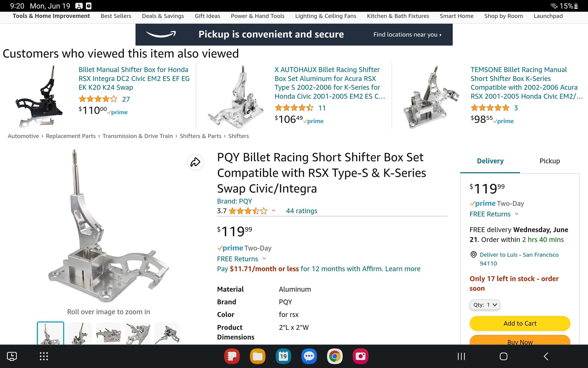Screen dimensions: 588x368
Task: Open the Chrome app in taskbar
Action: point(335,357)
